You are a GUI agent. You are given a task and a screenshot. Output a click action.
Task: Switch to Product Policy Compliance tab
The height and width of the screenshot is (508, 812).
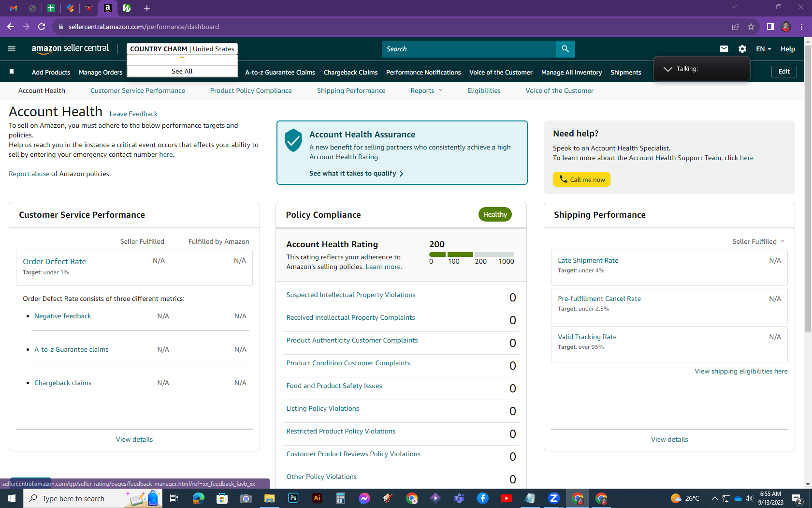point(251,90)
